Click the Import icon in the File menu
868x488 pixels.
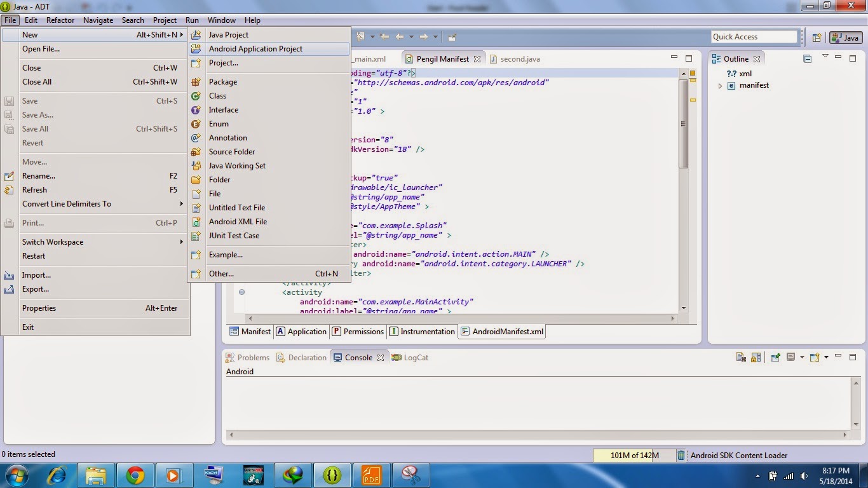[x=9, y=275]
